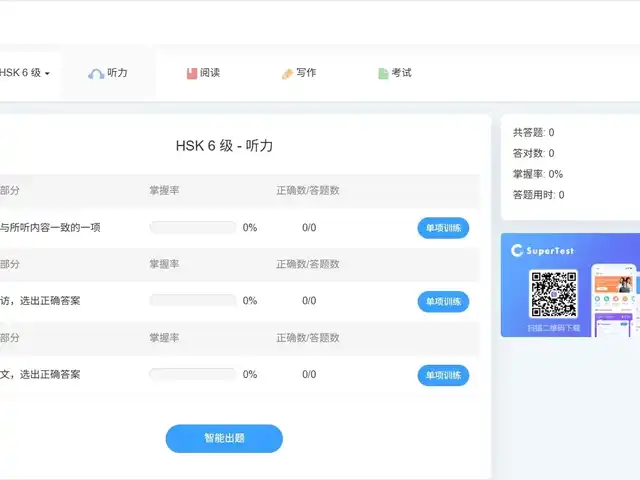Select the 听力 tab label

coord(117,73)
